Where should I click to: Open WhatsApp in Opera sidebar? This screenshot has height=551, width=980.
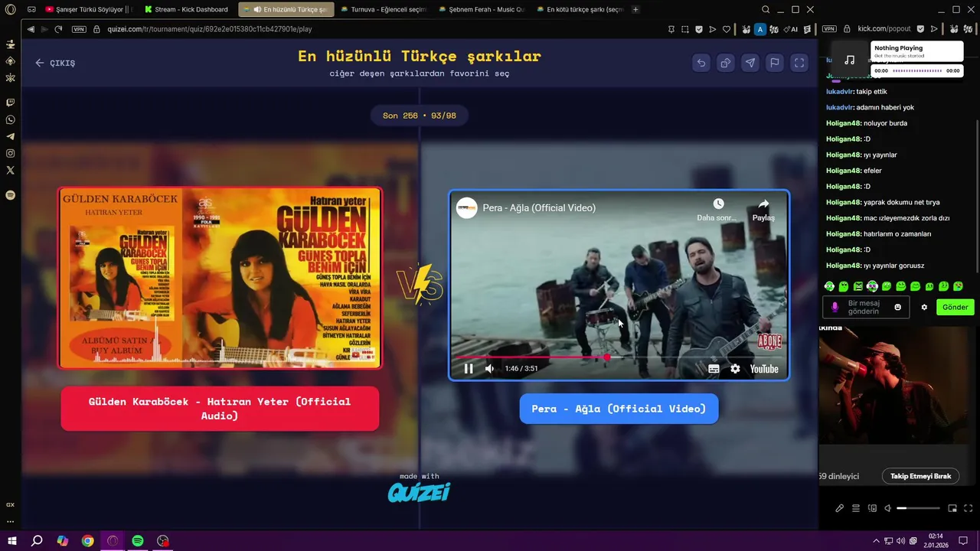click(x=10, y=119)
